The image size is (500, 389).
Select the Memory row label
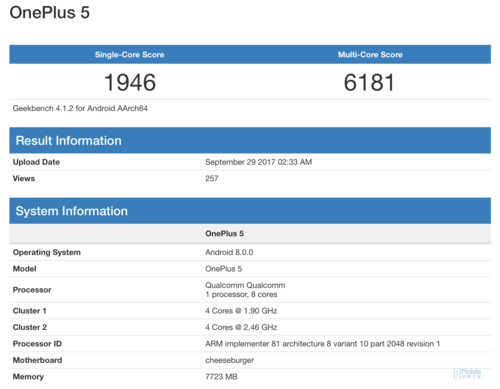(28, 377)
